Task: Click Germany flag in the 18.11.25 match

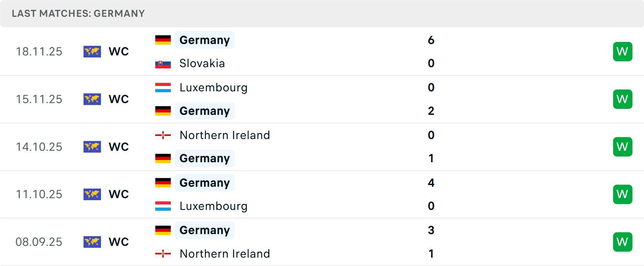Action: pos(163,40)
